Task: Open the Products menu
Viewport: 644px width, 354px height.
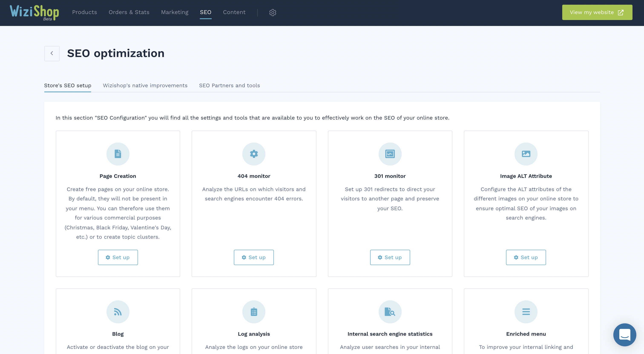Action: (85, 12)
